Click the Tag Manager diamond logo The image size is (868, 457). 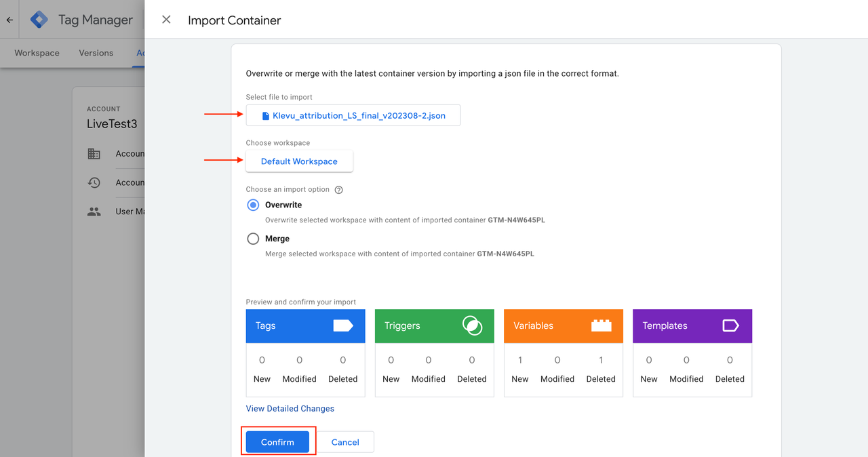point(39,20)
